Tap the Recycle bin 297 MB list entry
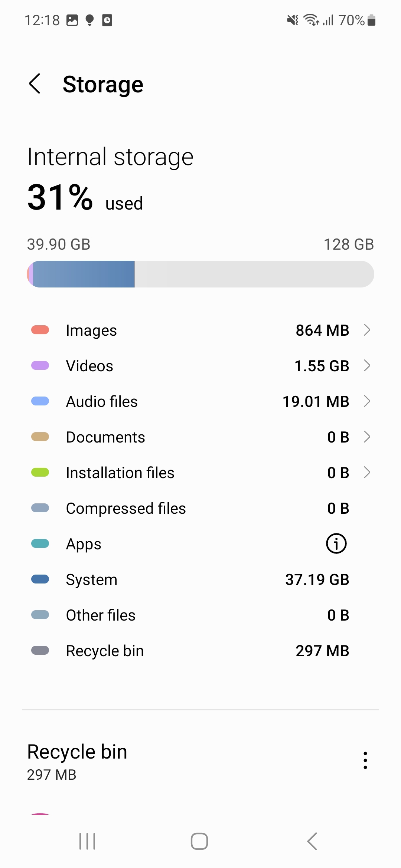This screenshot has height=868, width=401. (x=200, y=651)
